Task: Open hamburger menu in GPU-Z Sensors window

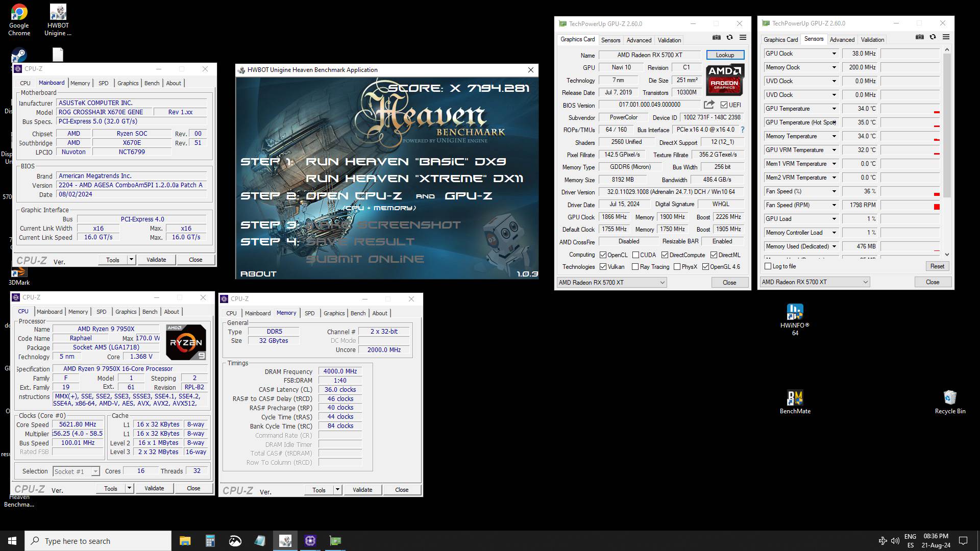Action: pyautogui.click(x=946, y=37)
